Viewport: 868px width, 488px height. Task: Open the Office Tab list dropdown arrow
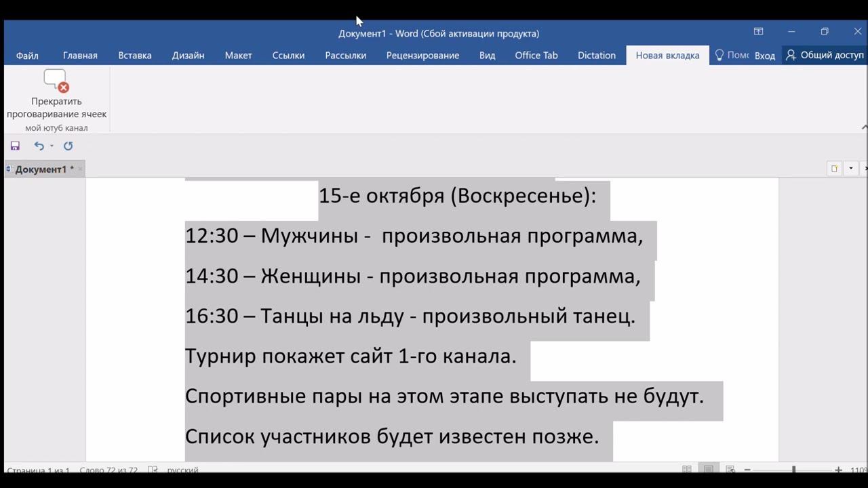[850, 169]
